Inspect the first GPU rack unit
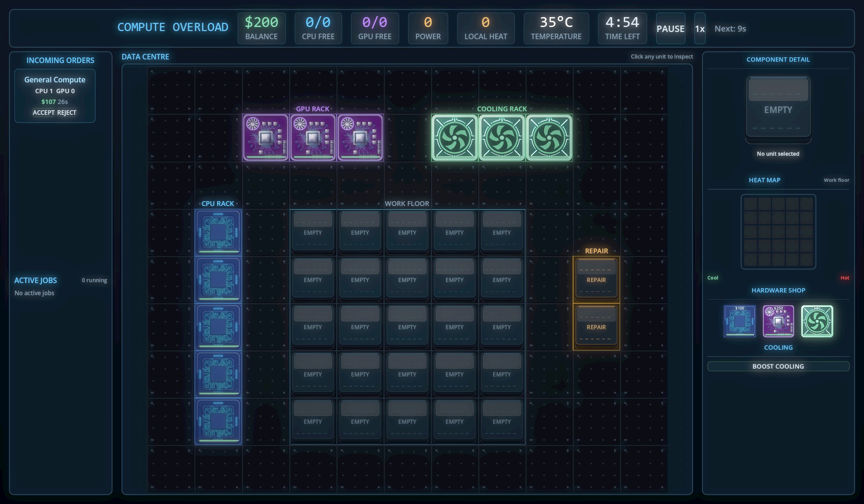The width and height of the screenshot is (864, 504). point(266,137)
